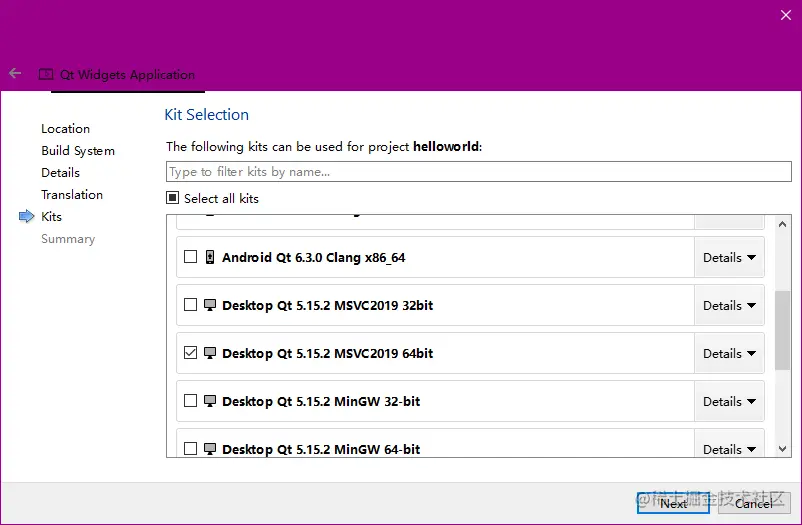
Task: Expand Details for MSVC2019 32bit kit
Action: tap(729, 305)
